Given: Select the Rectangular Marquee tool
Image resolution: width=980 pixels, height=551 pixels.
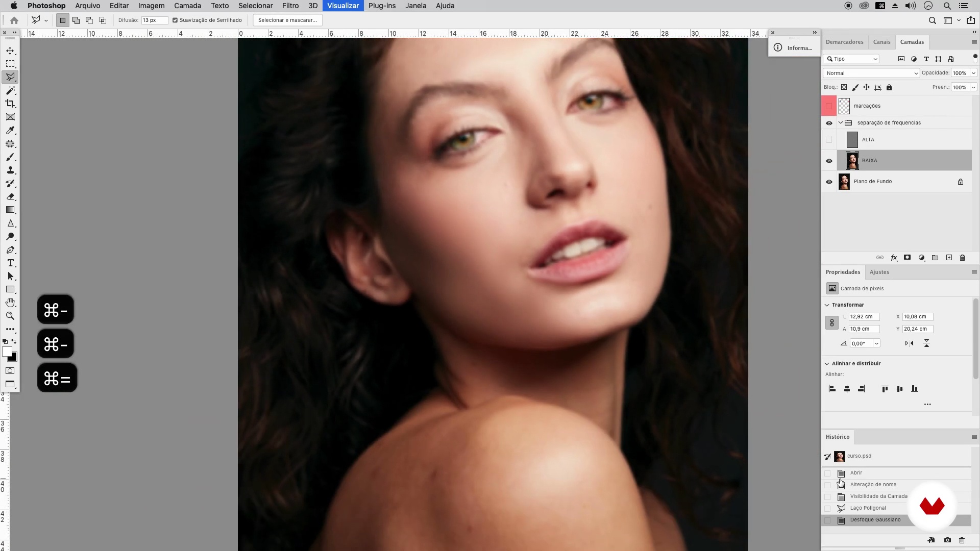Looking at the screenshot, I should pos(10,64).
